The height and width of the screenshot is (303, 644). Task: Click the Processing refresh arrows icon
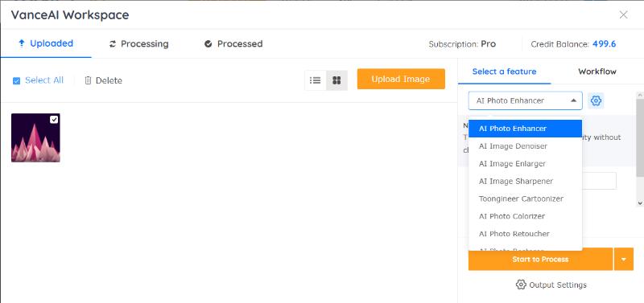click(113, 44)
